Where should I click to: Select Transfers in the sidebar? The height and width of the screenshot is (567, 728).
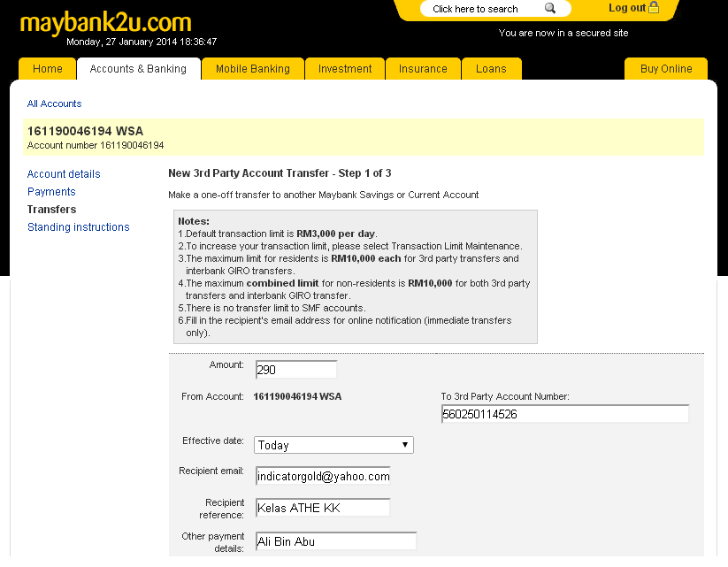(51, 210)
